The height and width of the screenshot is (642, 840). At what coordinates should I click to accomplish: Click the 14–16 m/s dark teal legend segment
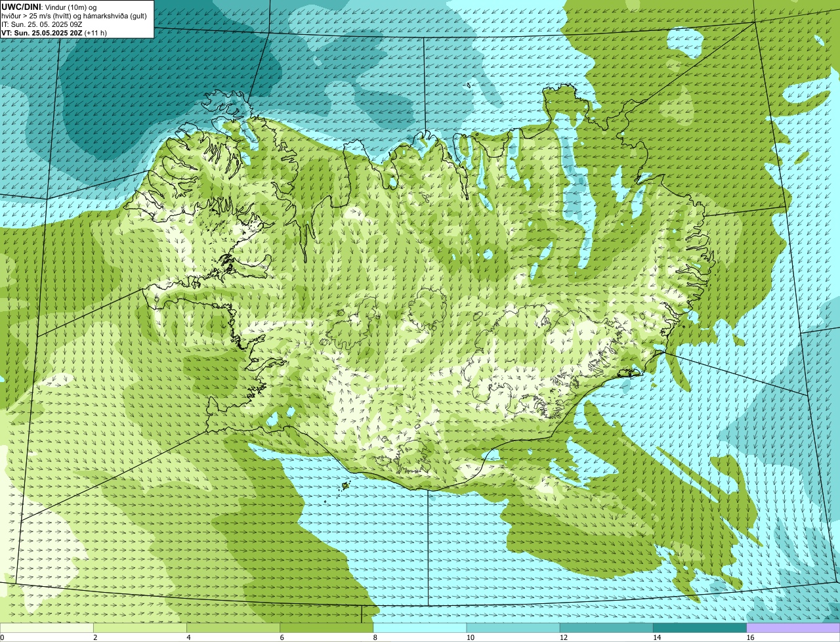(700, 628)
